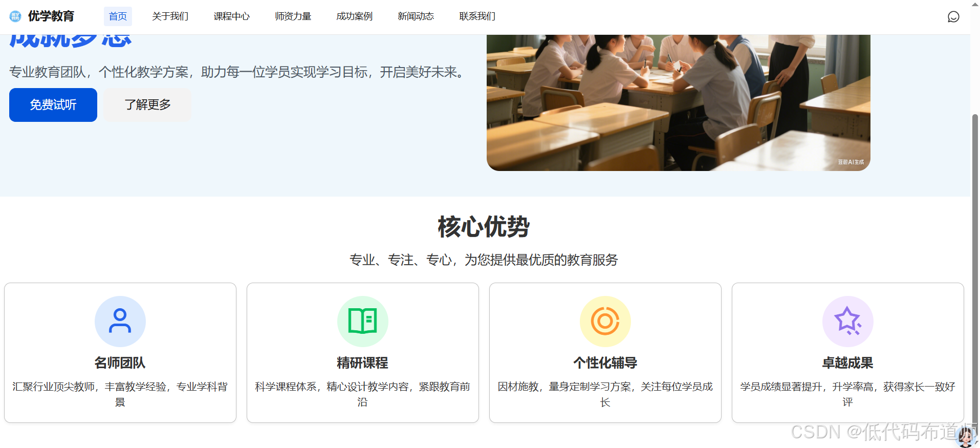This screenshot has height=448, width=980.
Task: Click the 免费试听 blue button
Action: click(x=53, y=105)
